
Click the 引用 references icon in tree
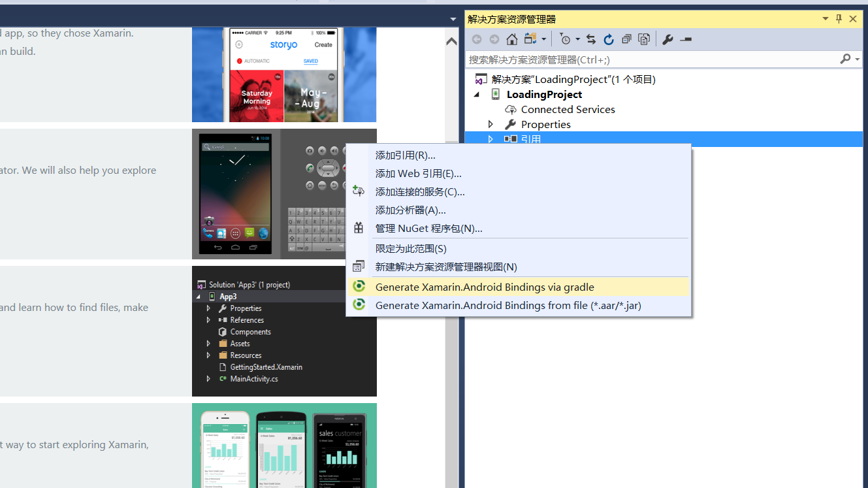[511, 138]
